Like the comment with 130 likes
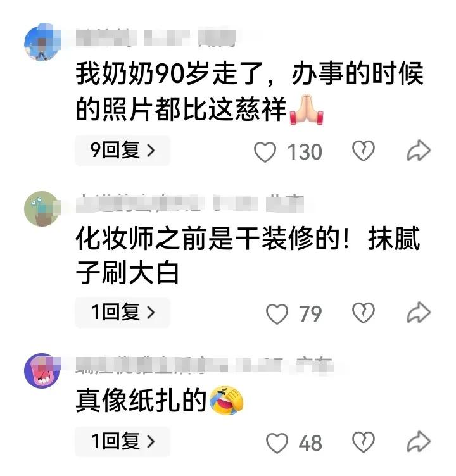This screenshot has width=456, height=476. coord(265,151)
